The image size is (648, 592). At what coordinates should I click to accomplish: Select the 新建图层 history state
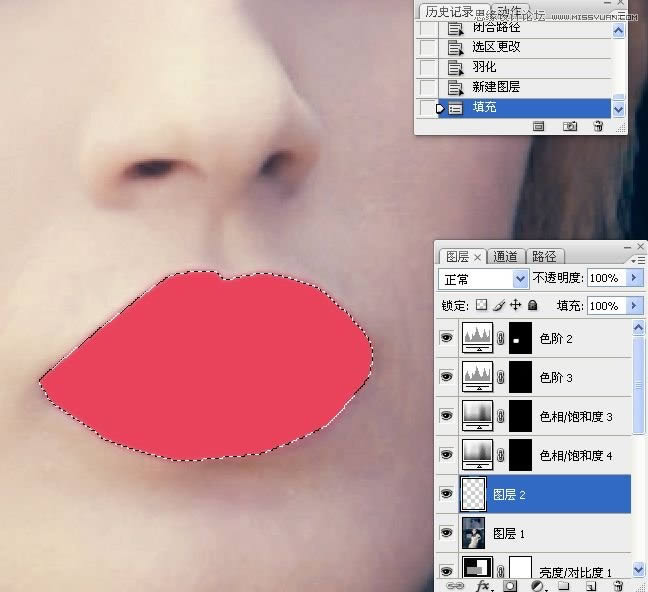(496, 87)
